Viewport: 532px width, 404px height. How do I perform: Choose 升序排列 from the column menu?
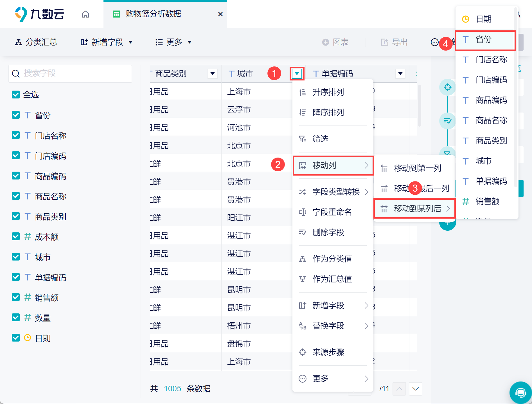333,92
